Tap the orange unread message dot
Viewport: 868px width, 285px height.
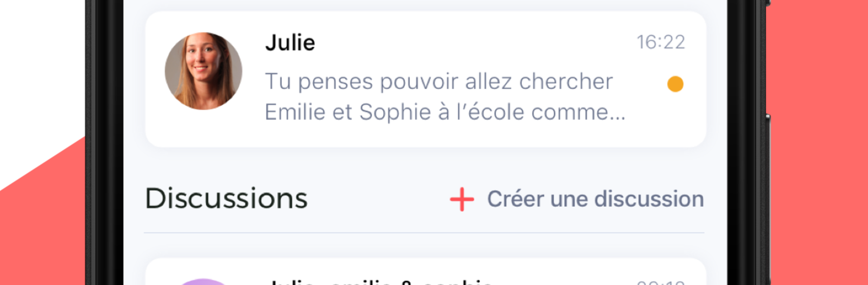(675, 84)
